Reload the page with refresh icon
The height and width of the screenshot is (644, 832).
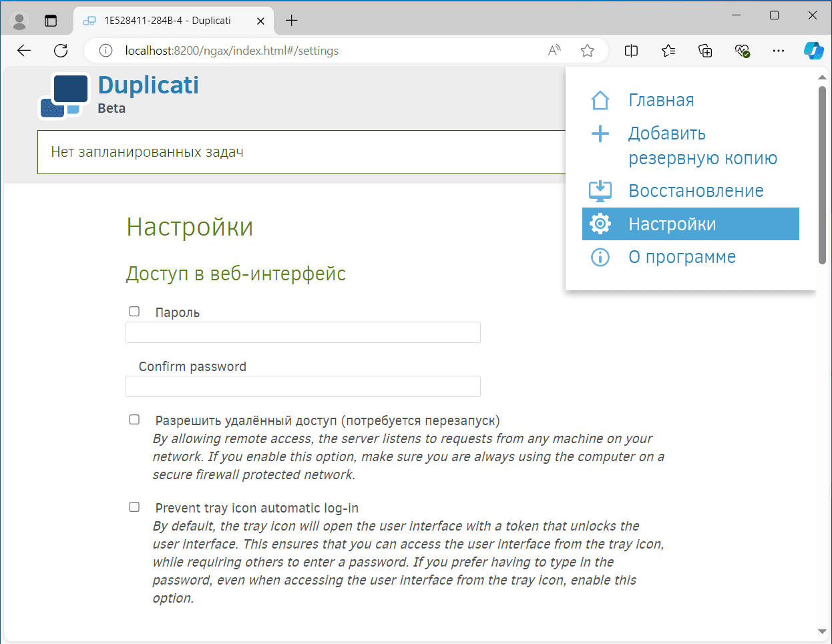(x=61, y=51)
